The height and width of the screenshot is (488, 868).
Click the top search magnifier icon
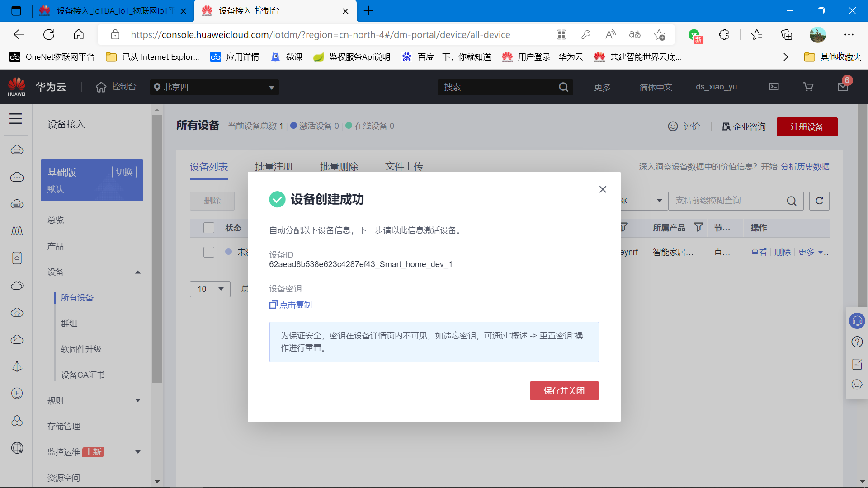click(563, 87)
